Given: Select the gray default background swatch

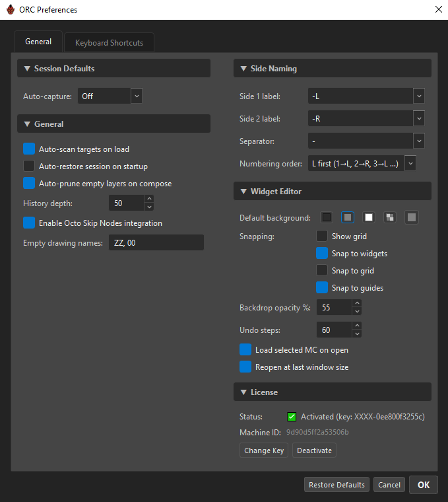Looking at the screenshot, I should coord(348,218).
